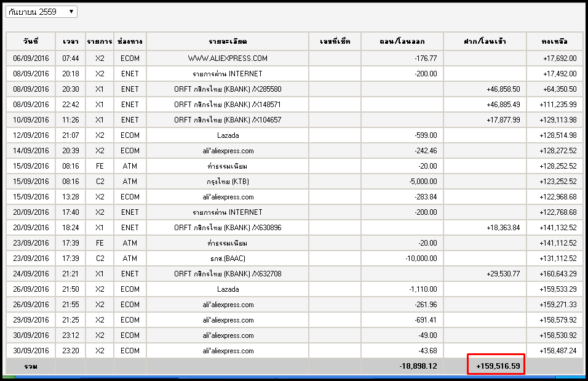Click the วันที่ column header
Screen dimensions: 588x381
pos(31,41)
